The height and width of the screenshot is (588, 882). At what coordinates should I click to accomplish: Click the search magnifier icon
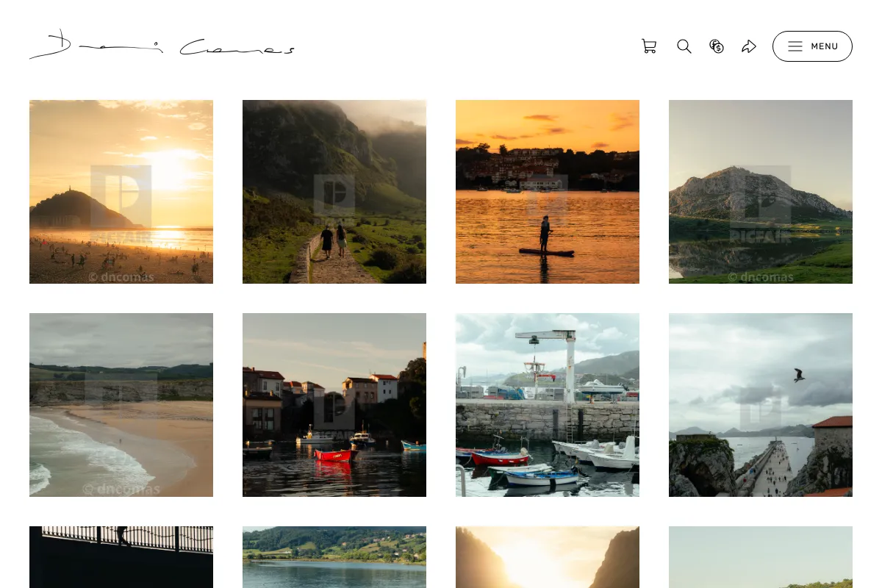point(684,46)
